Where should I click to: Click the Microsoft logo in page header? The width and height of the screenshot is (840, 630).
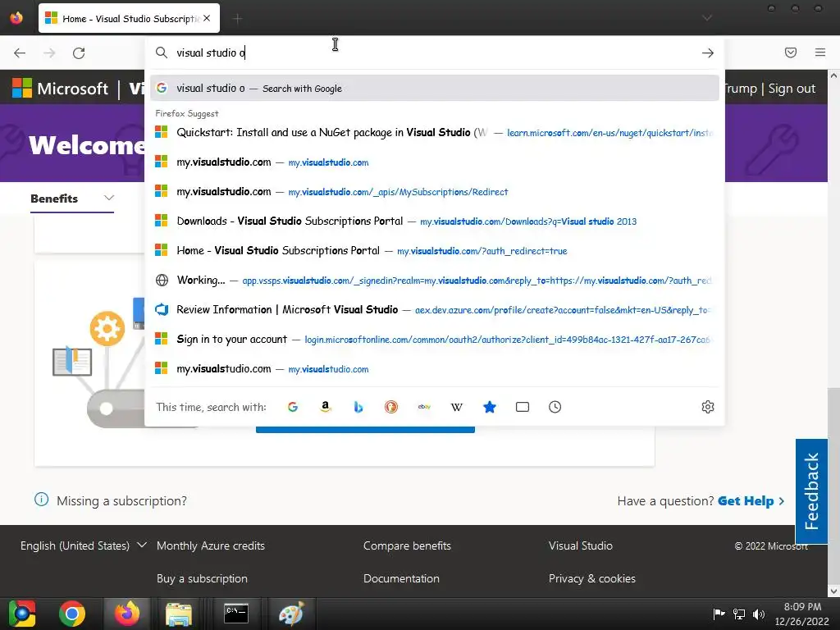click(60, 89)
